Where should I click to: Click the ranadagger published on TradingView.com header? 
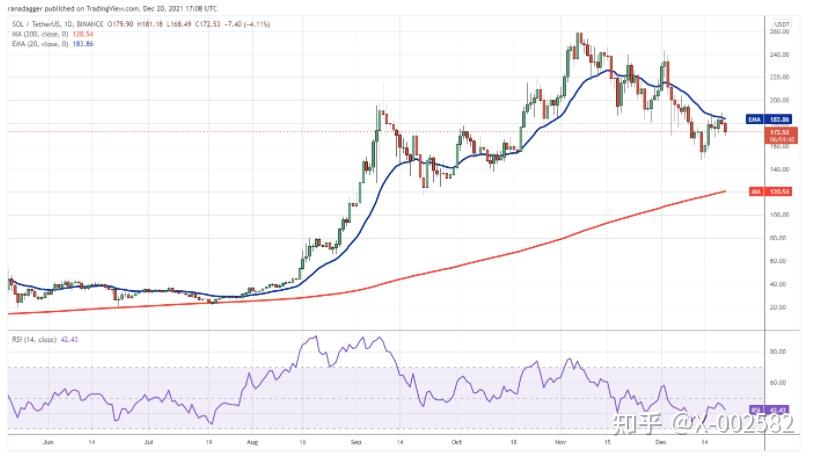click(113, 8)
